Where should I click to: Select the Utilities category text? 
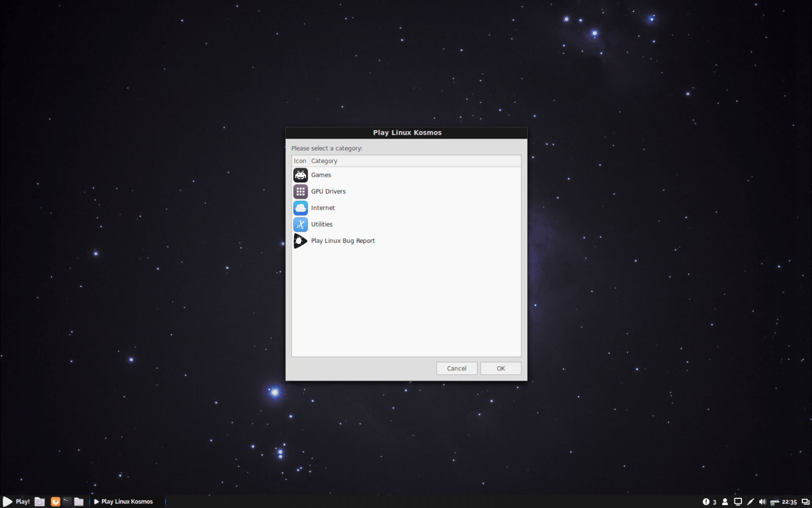click(x=322, y=225)
